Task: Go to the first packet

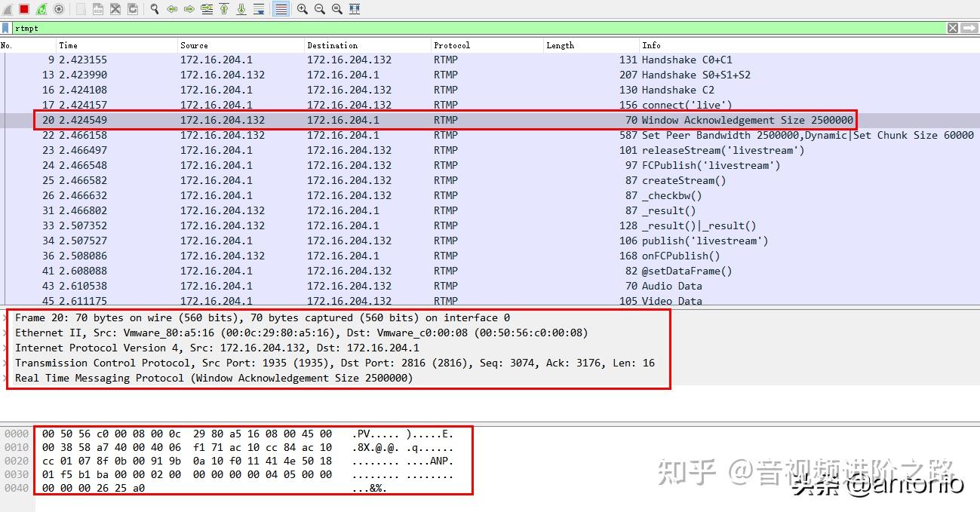Action: [x=223, y=9]
